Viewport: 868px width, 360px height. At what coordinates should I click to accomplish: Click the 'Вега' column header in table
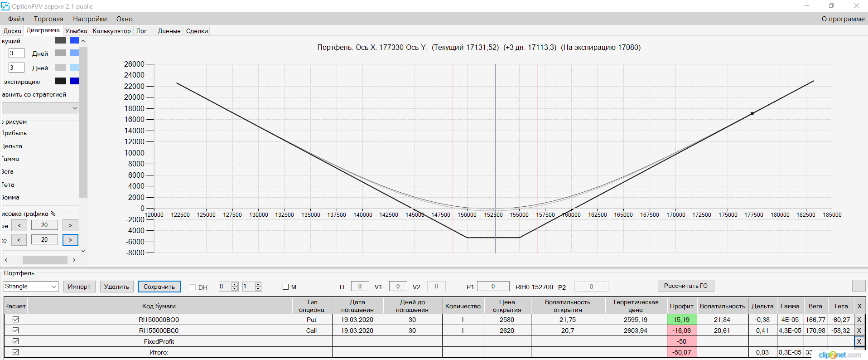[815, 306]
